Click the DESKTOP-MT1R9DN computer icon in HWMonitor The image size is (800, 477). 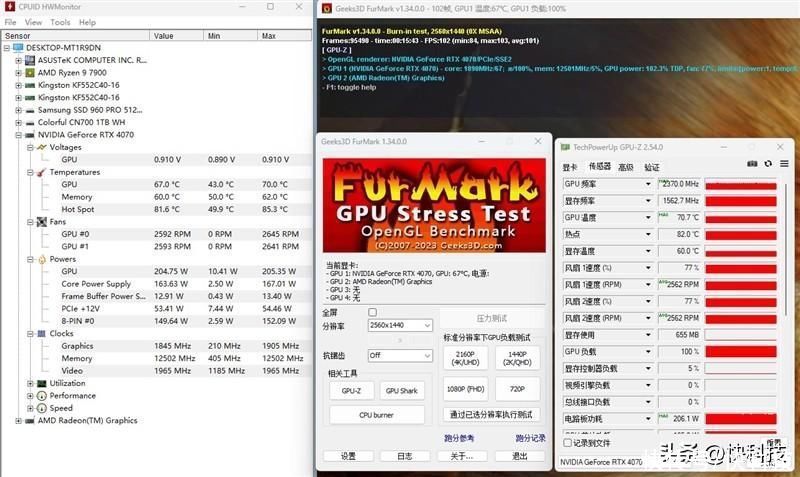coord(18,48)
